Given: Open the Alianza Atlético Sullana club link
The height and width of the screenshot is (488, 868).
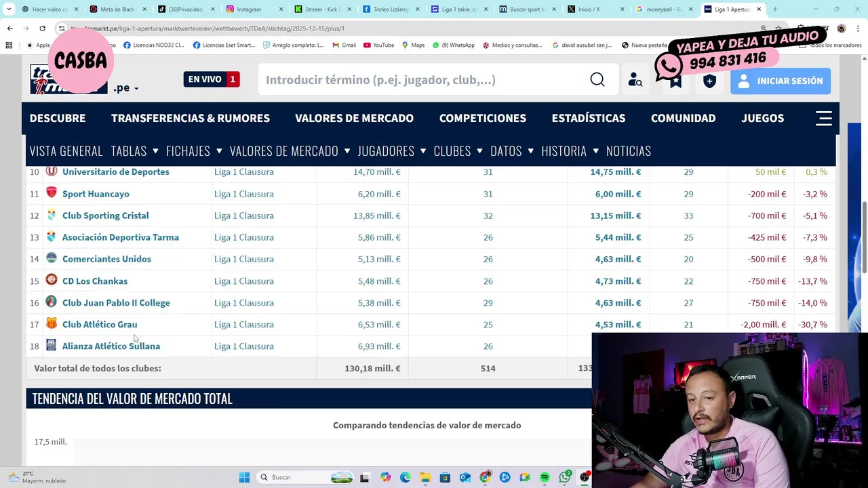Looking at the screenshot, I should (x=111, y=346).
